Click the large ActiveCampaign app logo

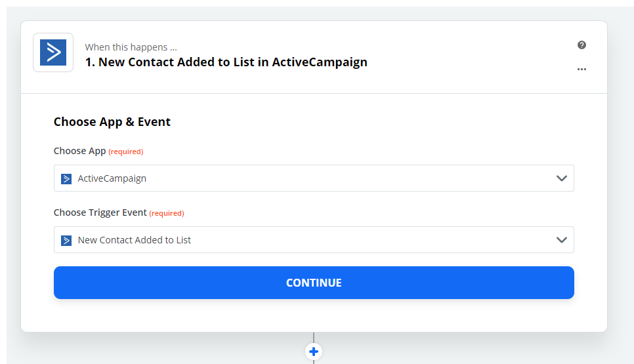tap(53, 52)
